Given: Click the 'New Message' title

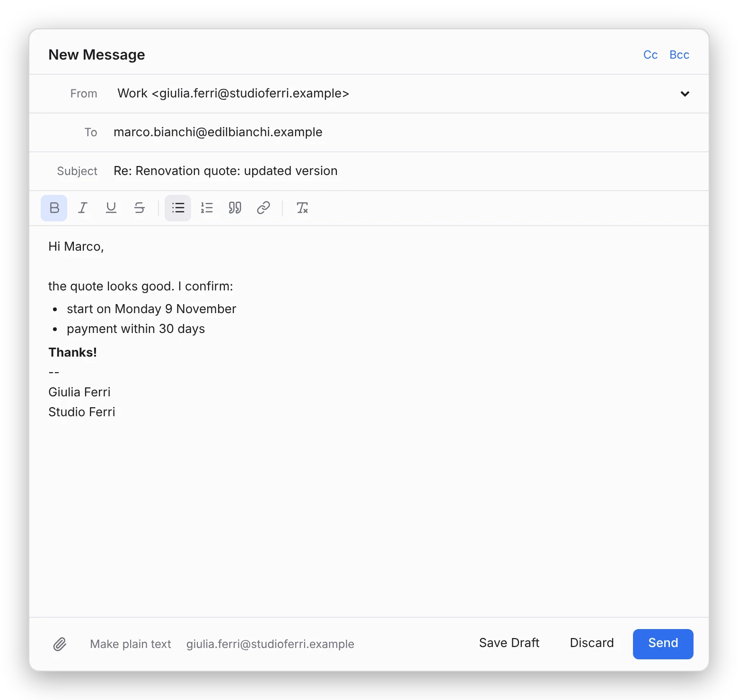Looking at the screenshot, I should (x=97, y=55).
